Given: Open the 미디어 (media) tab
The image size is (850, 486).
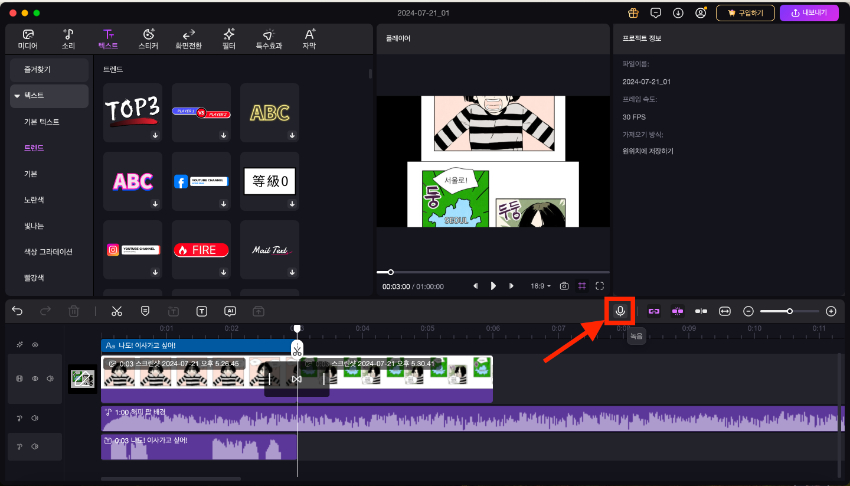Looking at the screenshot, I should 28,39.
